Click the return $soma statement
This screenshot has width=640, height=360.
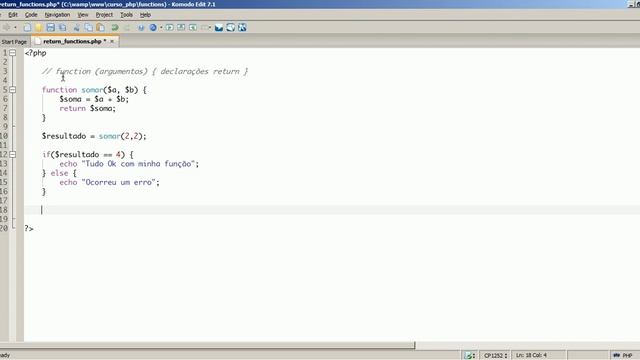[x=88, y=108]
